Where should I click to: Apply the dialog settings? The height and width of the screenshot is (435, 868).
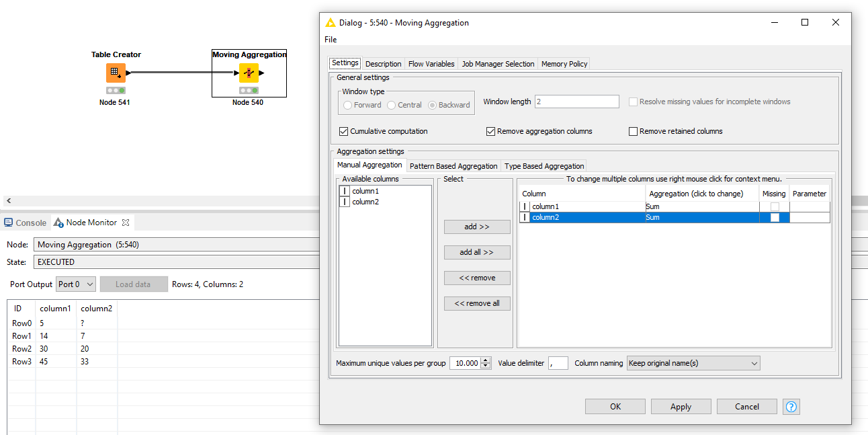(681, 406)
